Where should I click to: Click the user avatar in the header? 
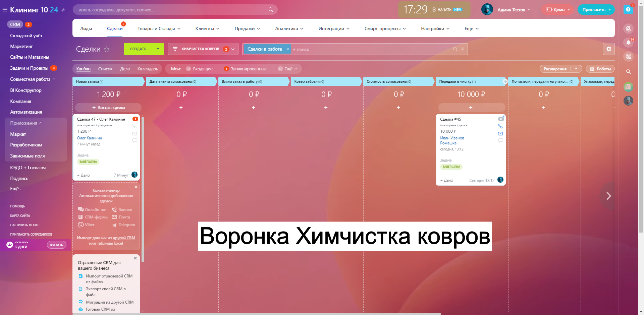(487, 9)
